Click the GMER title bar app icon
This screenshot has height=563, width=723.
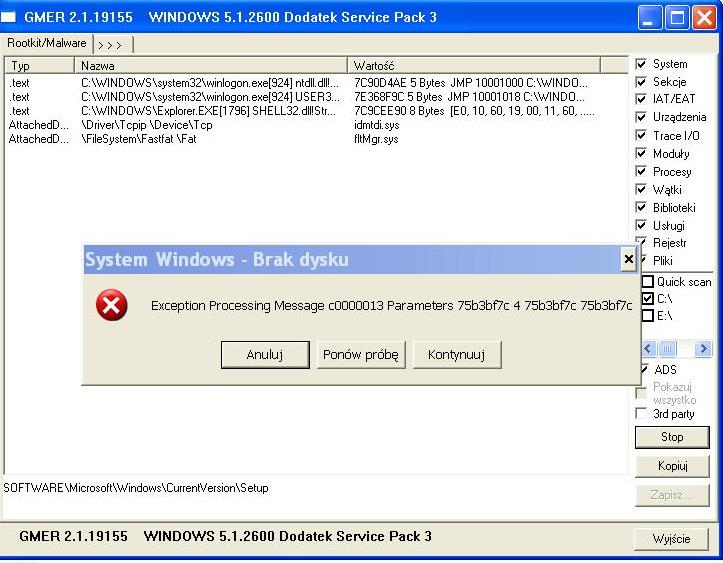coord(8,18)
